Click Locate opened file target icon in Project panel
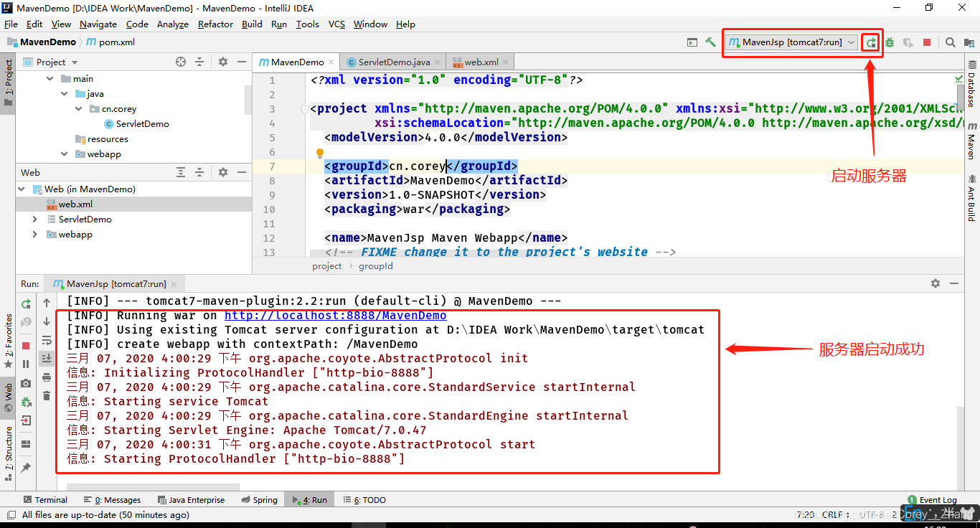 coord(181,62)
